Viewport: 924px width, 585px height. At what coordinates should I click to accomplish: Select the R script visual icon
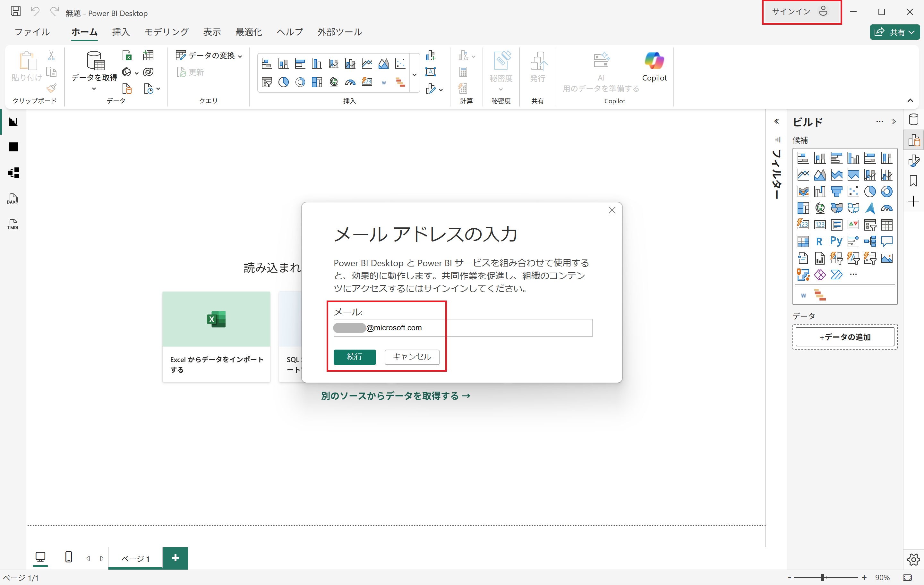(819, 241)
